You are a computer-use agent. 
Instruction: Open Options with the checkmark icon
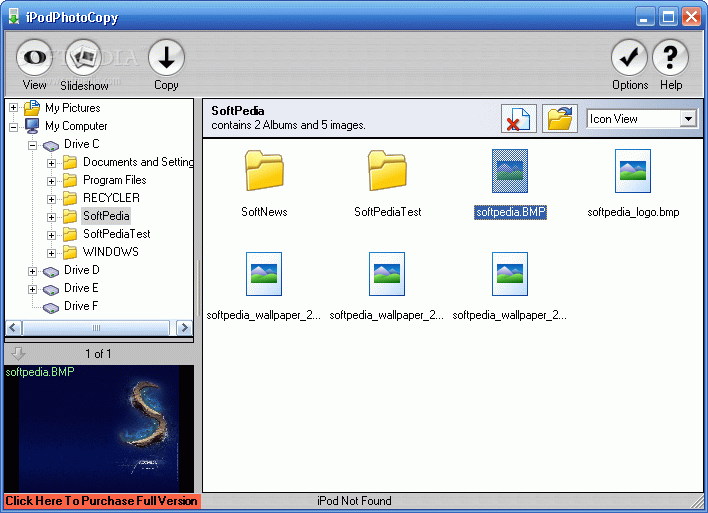(x=630, y=58)
